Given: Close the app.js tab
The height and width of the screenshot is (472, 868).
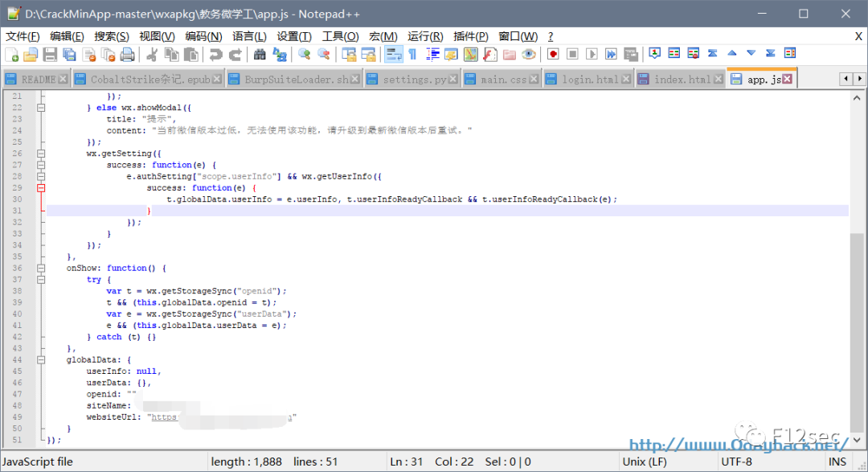Looking at the screenshot, I should point(787,80).
